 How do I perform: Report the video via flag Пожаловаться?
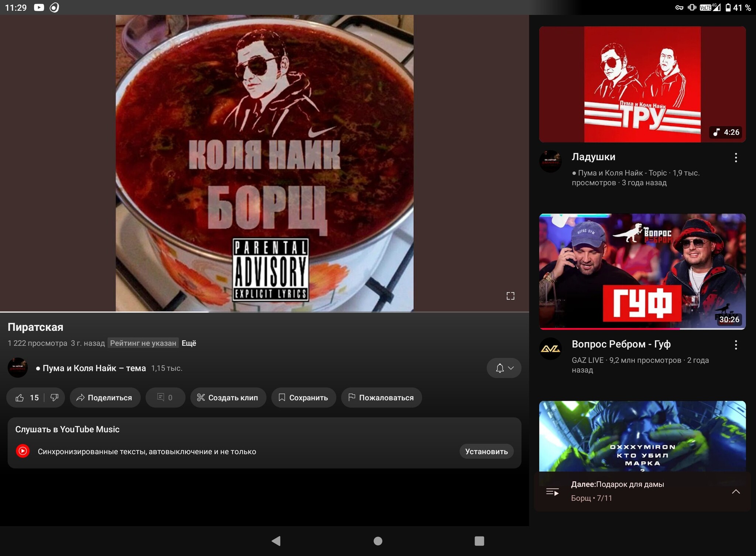tap(381, 398)
